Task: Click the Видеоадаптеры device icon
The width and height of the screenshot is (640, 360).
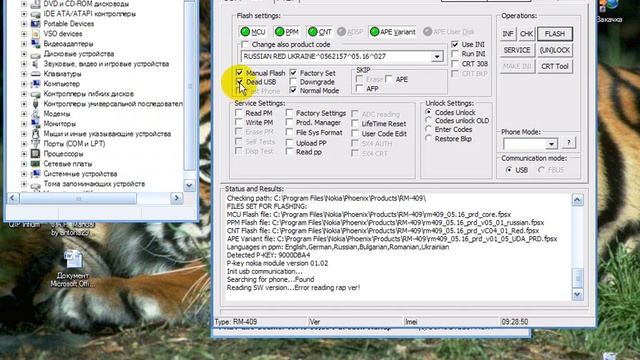Action: click(x=36, y=44)
